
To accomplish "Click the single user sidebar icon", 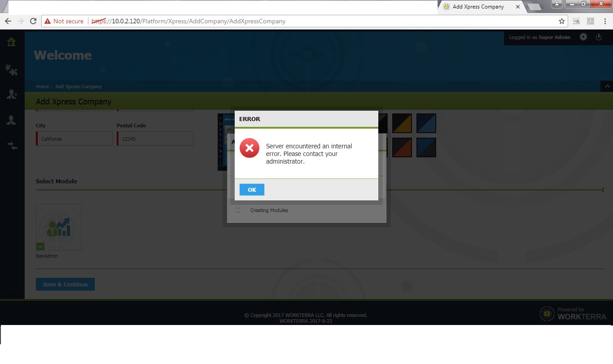I will click(x=11, y=120).
